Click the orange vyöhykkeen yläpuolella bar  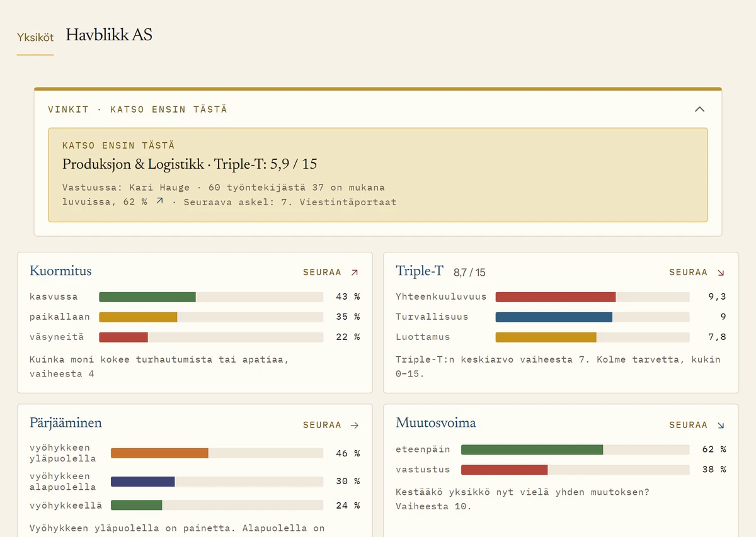coord(159,453)
